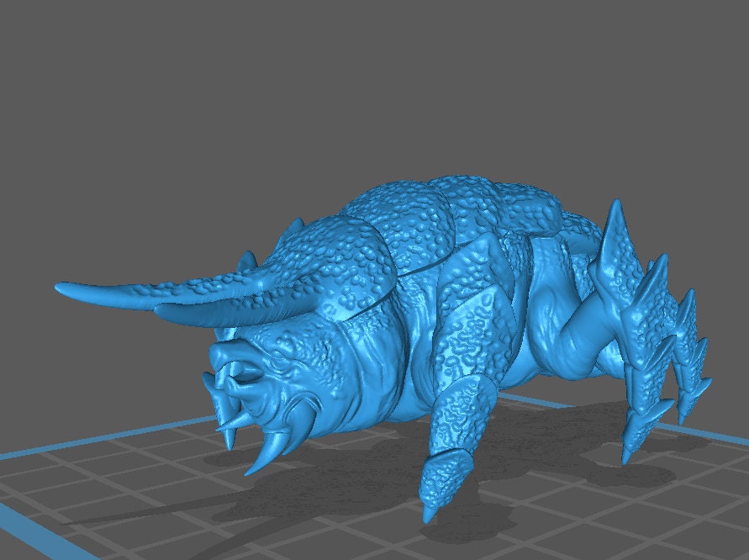
Task: Select the front leg's upper armor plate
Action: tap(479, 336)
